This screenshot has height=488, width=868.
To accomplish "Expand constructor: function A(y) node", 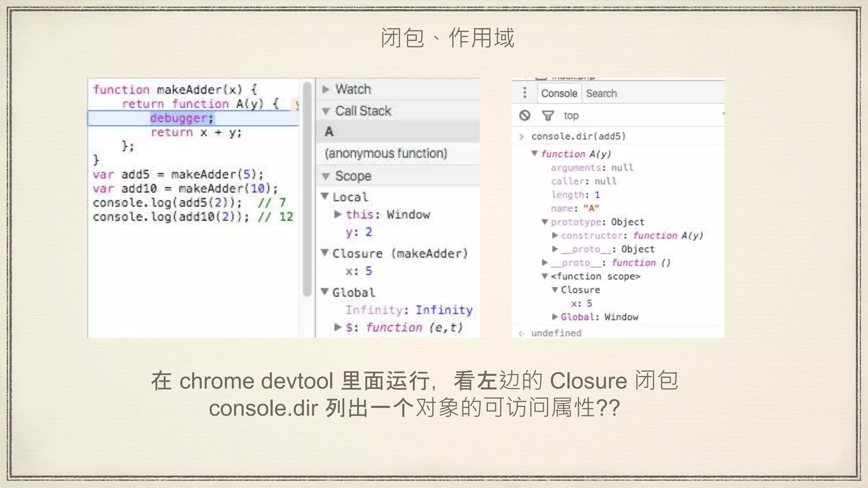I will tap(555, 235).
